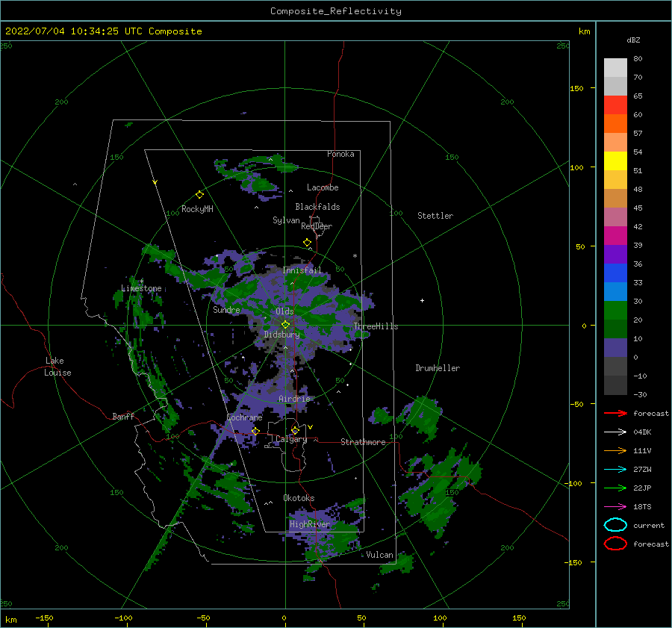The height and width of the screenshot is (628, 672).
Task: Click the cyan 'current' ellipse in the legend
Action: click(615, 525)
